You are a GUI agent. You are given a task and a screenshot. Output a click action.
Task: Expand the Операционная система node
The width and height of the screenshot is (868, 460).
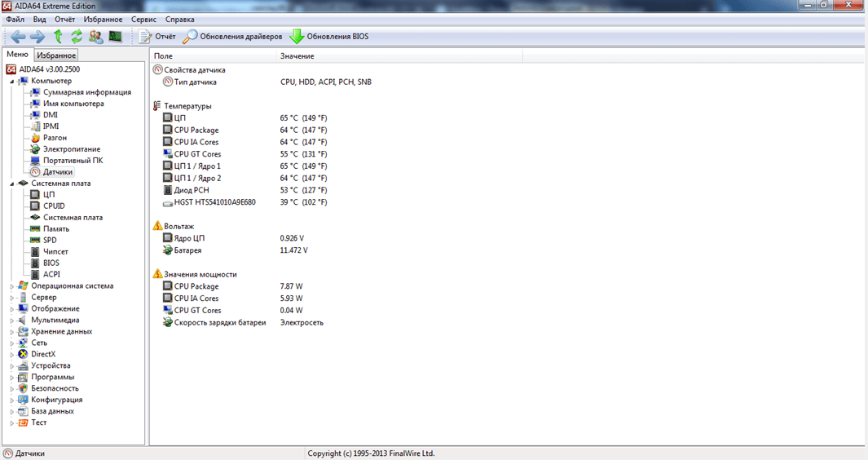[11, 286]
